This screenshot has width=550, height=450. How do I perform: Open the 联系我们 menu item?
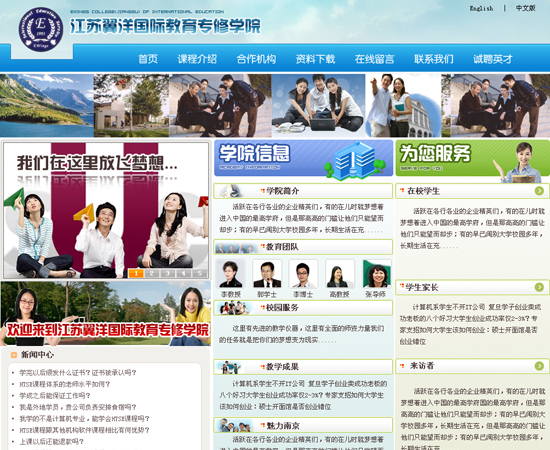434,59
